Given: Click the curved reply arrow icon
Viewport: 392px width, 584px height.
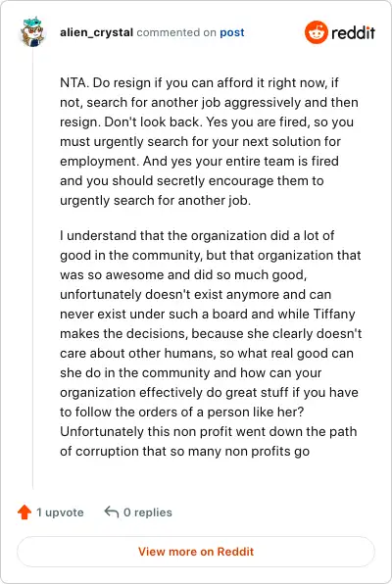Looking at the screenshot, I should (x=112, y=511).
